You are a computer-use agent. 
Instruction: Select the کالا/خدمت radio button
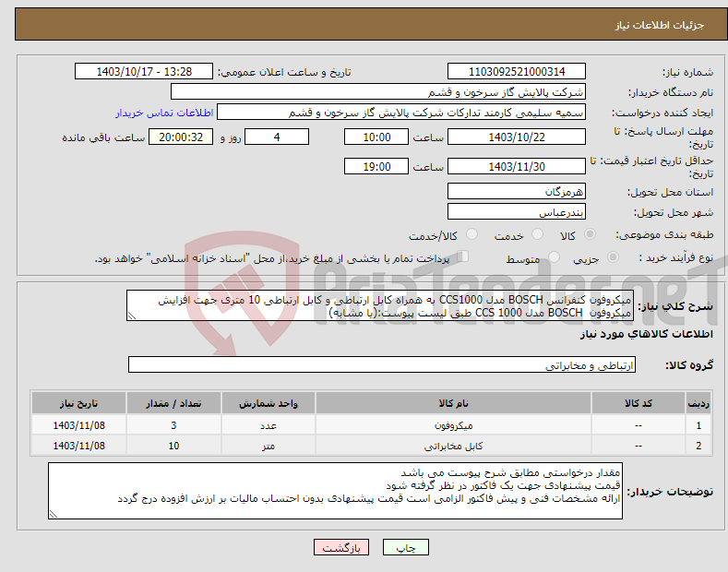[x=471, y=234]
